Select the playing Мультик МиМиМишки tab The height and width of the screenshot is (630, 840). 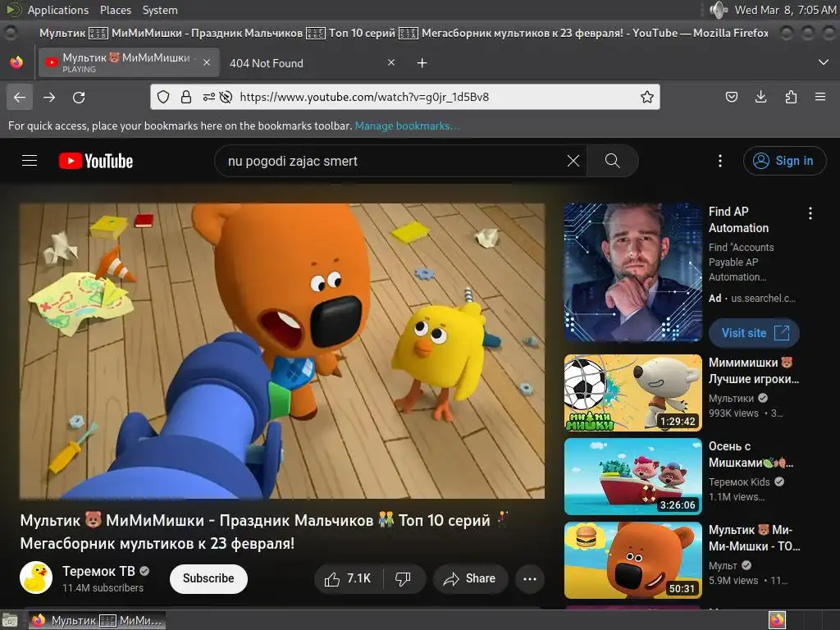point(129,62)
